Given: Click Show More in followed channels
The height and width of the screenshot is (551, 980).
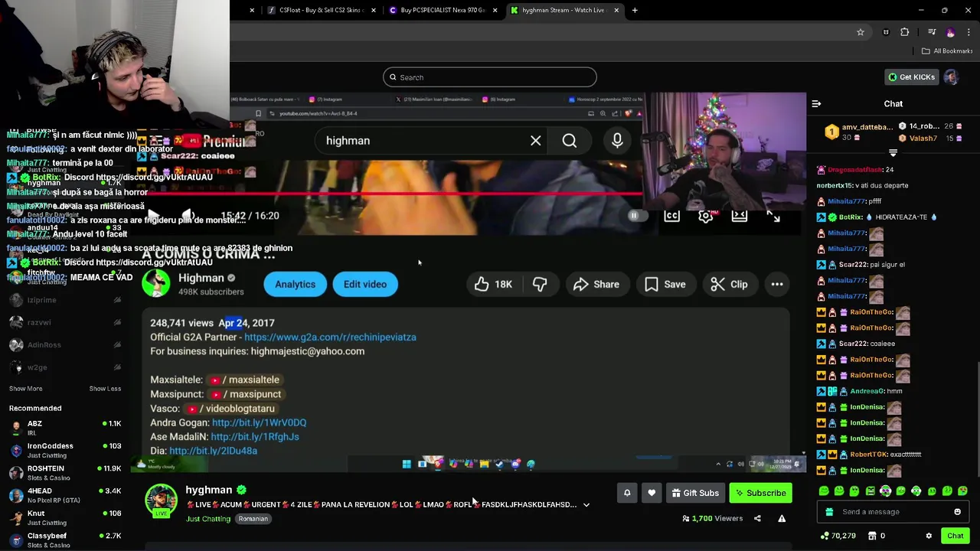Looking at the screenshot, I should (x=25, y=388).
